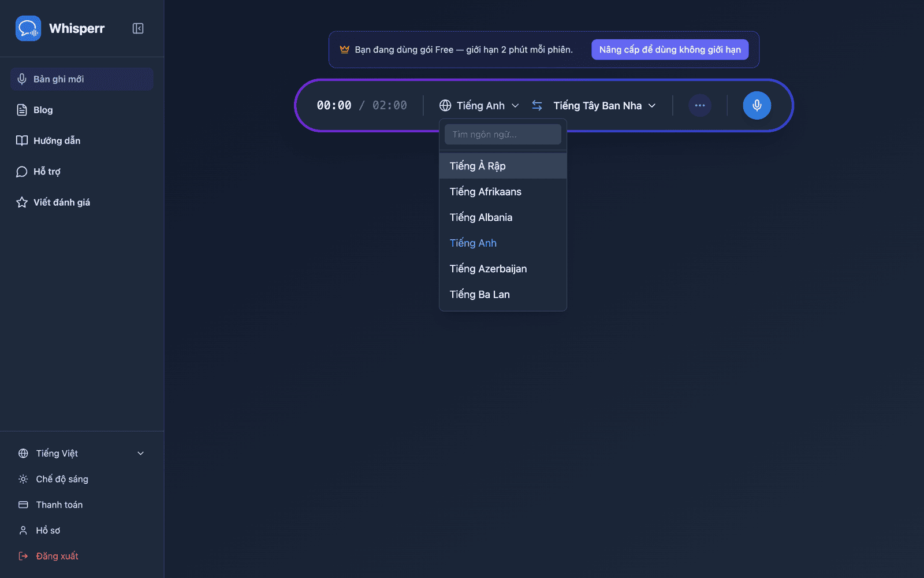Screen dimensions: 924x578
Task: Click the Free plan limit message
Action: tap(464, 50)
